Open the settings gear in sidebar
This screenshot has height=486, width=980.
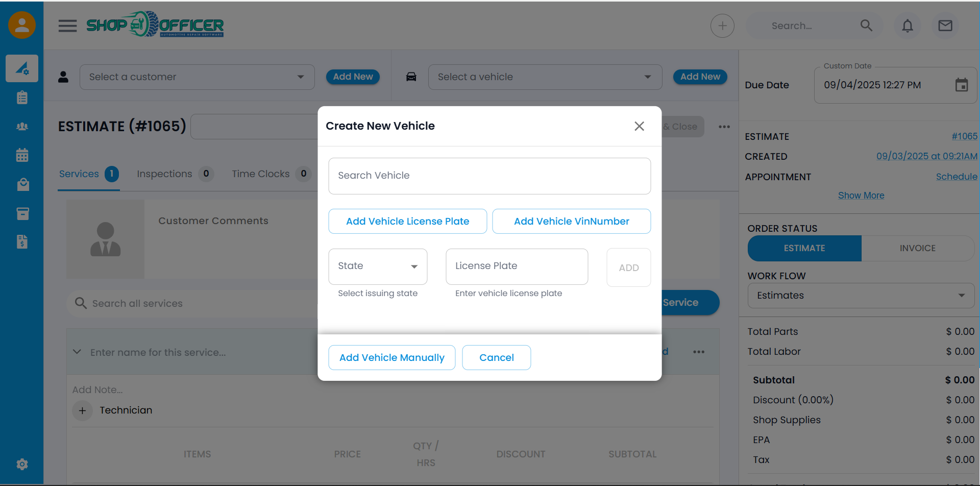point(22,464)
